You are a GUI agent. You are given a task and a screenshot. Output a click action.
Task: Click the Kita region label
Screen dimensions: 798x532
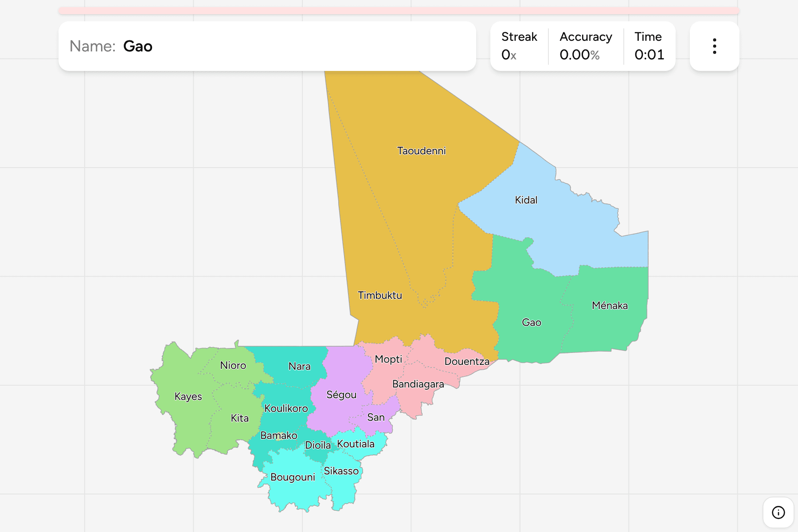(239, 418)
